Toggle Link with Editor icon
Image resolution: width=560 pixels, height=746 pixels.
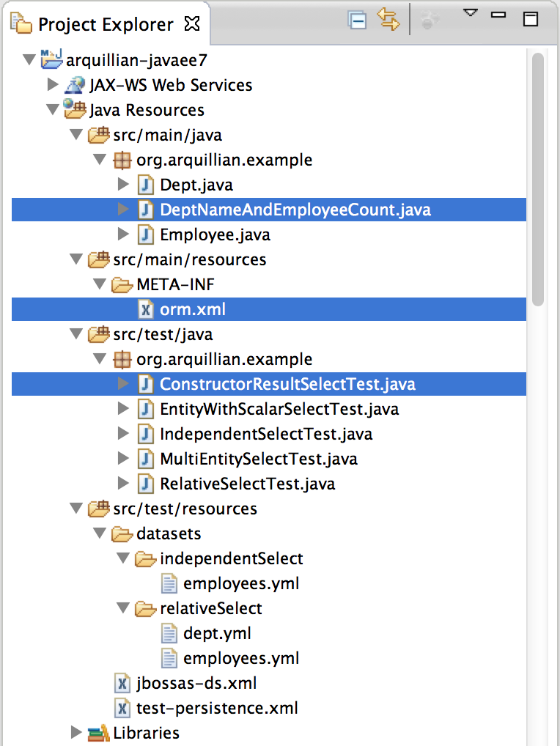tap(388, 21)
